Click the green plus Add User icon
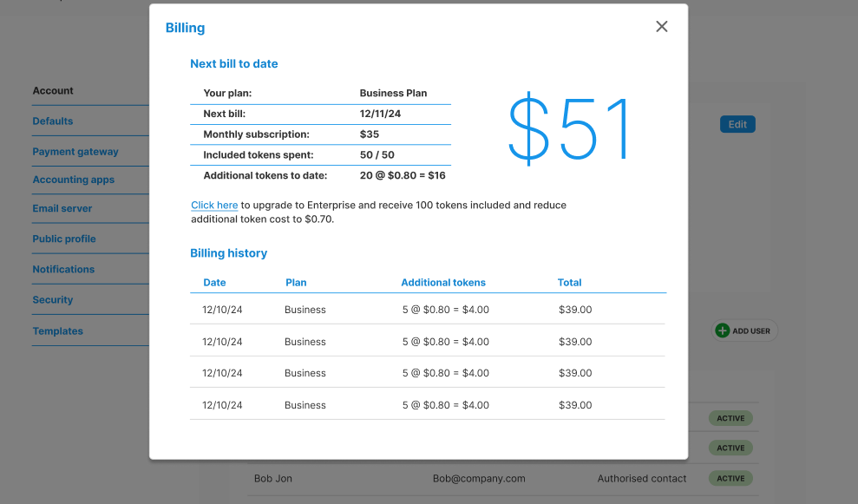 pos(723,331)
